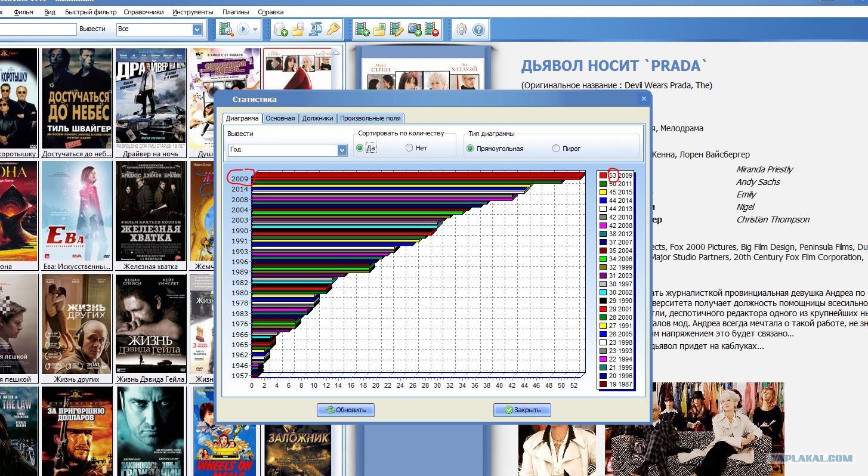
Task: Click the character name Andy Sachs
Action: coord(758,182)
